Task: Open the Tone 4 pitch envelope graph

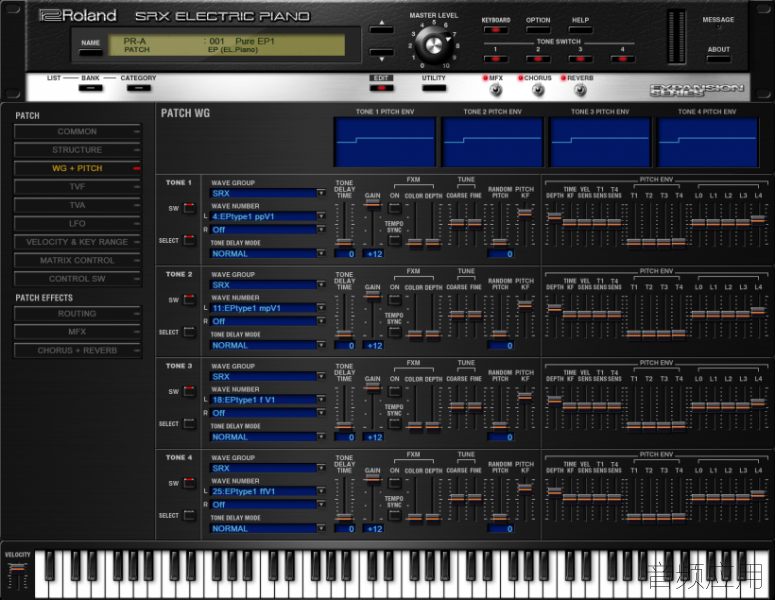Action: (x=707, y=141)
